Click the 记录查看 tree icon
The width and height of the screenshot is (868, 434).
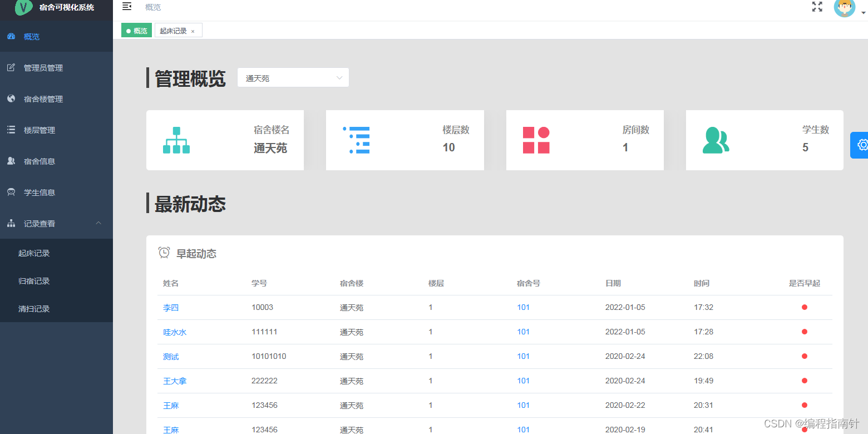click(11, 223)
